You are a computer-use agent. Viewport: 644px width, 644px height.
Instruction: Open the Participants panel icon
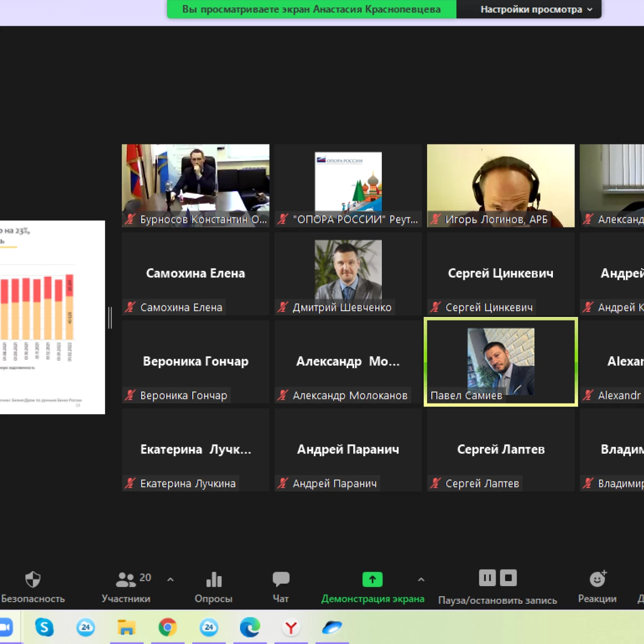[125, 580]
